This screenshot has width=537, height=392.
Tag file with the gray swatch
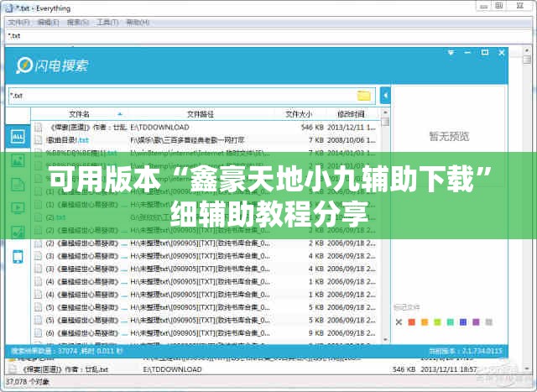tap(488, 322)
